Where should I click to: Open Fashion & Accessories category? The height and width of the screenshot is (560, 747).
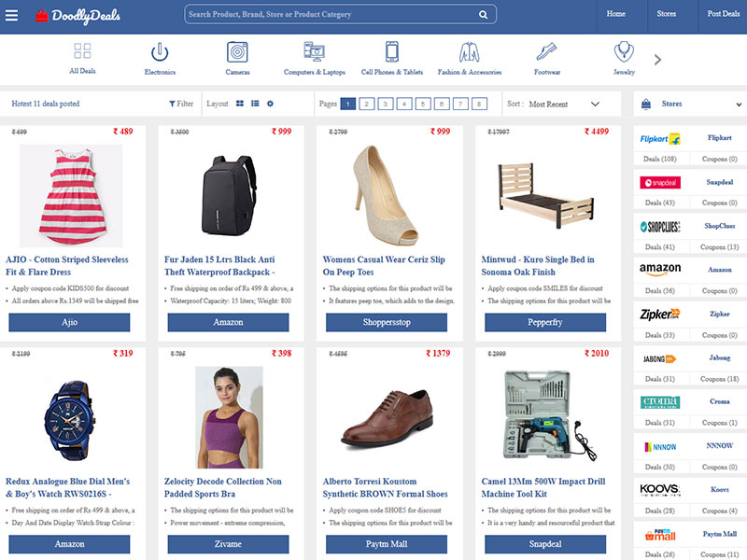coord(470,59)
